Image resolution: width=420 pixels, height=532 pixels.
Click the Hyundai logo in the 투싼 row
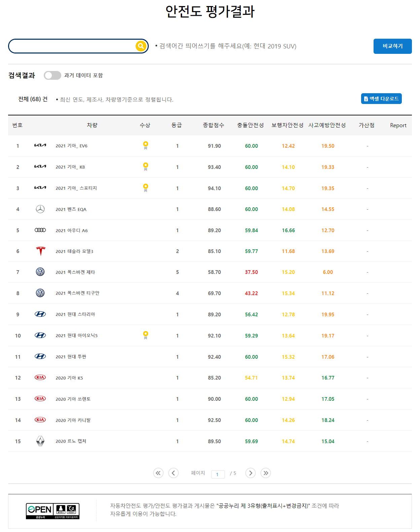pos(40,356)
